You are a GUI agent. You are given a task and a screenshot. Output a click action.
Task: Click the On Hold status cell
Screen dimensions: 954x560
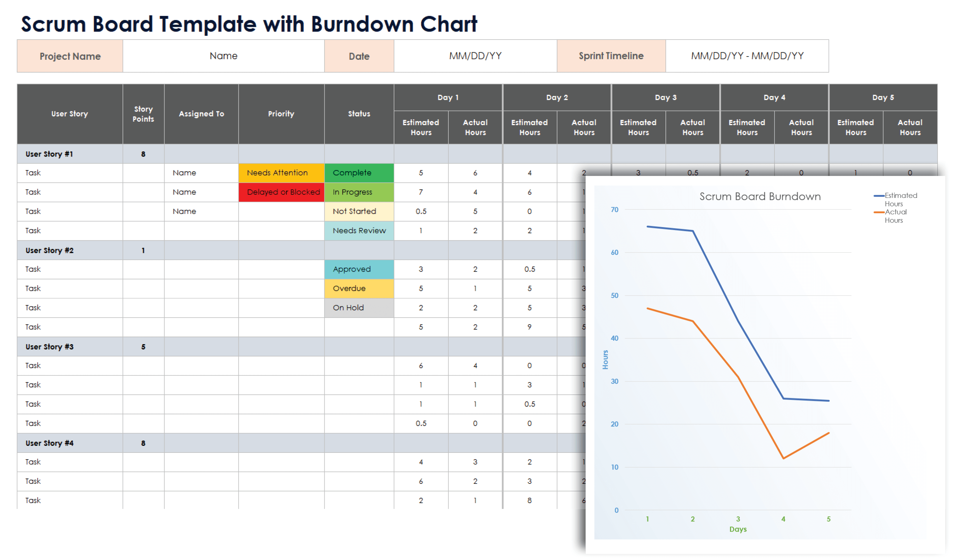(359, 308)
